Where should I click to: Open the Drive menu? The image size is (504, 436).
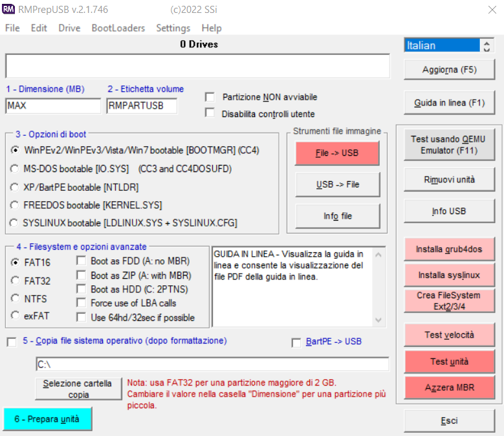[69, 28]
